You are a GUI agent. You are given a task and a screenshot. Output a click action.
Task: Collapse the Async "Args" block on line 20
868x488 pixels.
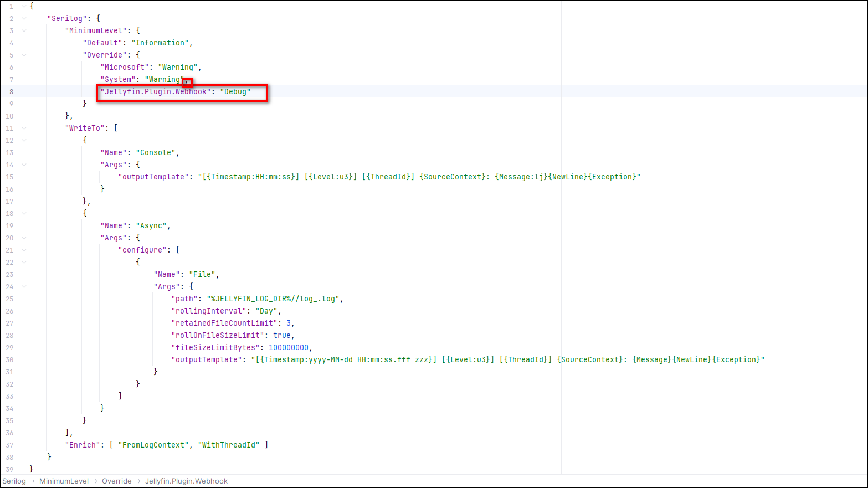tap(24, 238)
